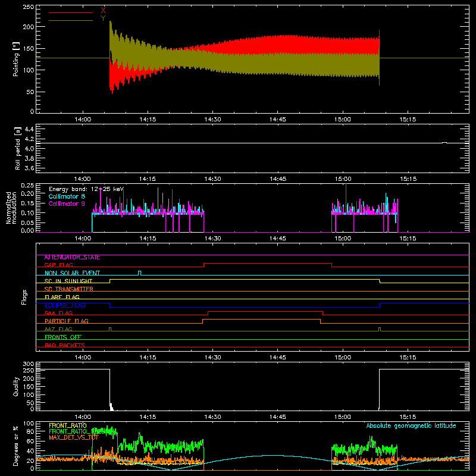
Task: Click the Pointing axis title
Action: tap(16, 59)
